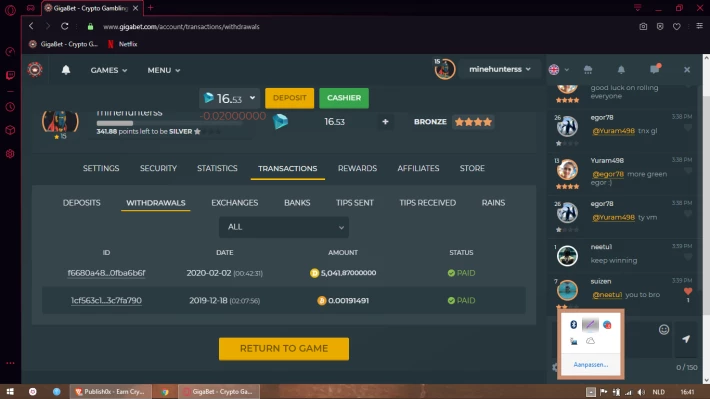This screenshot has width=710, height=399.
Task: Open the Netflix bookmark
Action: pyautogui.click(x=122, y=44)
